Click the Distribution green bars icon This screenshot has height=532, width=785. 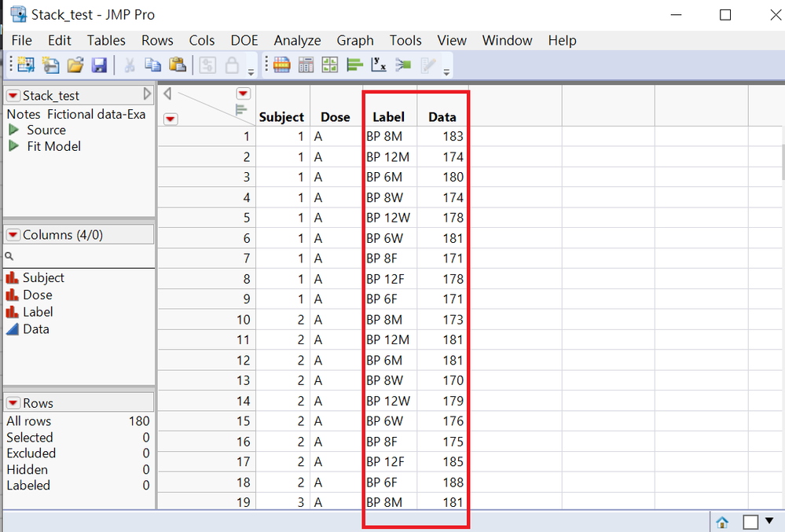pos(354,64)
